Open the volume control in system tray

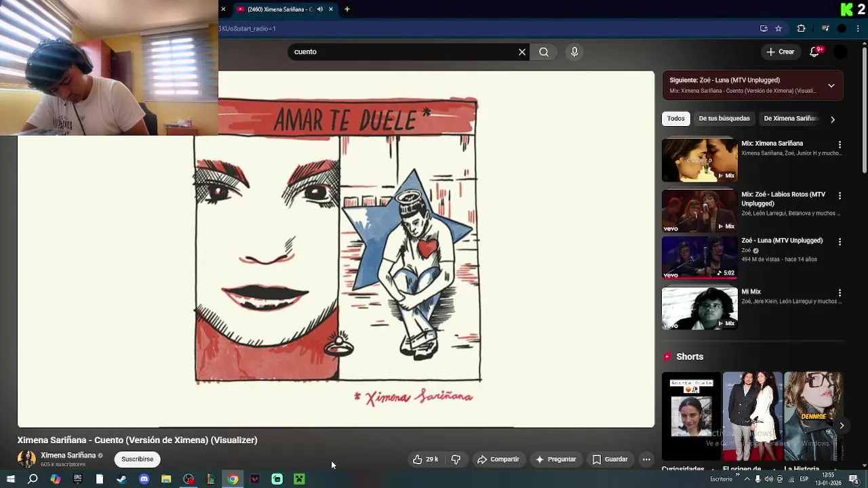tap(769, 479)
